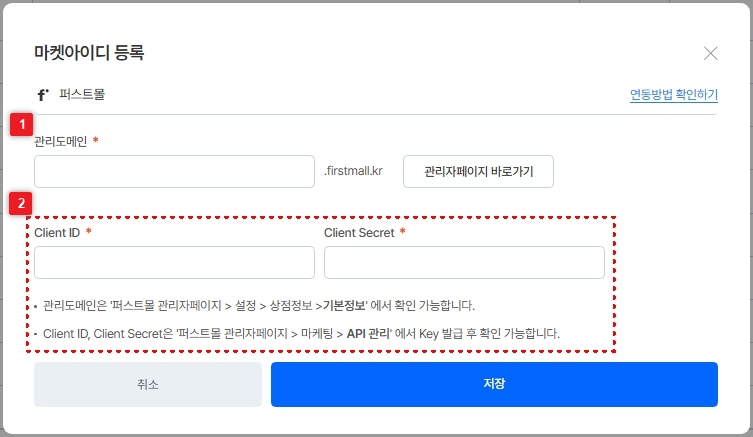
Task: Click the 저장 button
Action: [x=494, y=384]
